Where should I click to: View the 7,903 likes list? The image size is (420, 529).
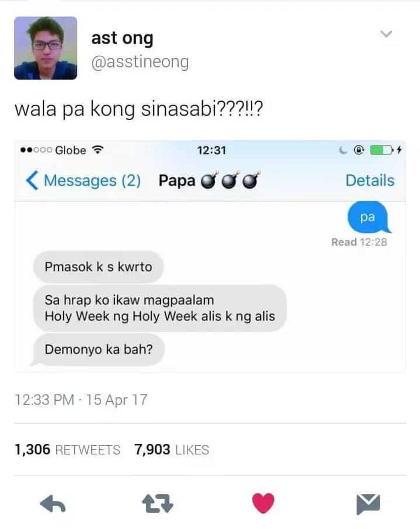(x=172, y=449)
